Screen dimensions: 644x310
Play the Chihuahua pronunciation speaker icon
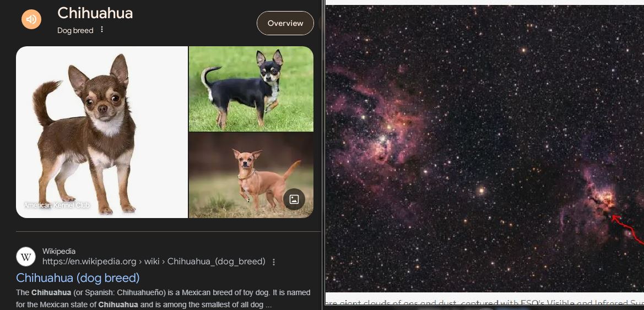point(31,19)
